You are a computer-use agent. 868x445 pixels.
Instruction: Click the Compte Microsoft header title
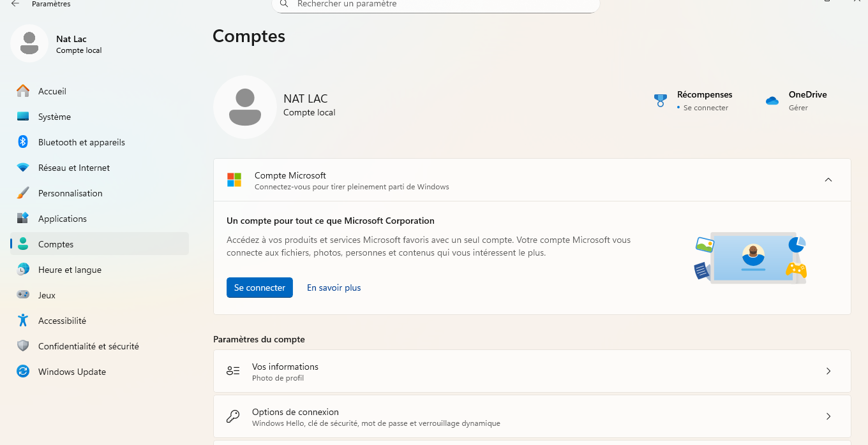point(290,175)
